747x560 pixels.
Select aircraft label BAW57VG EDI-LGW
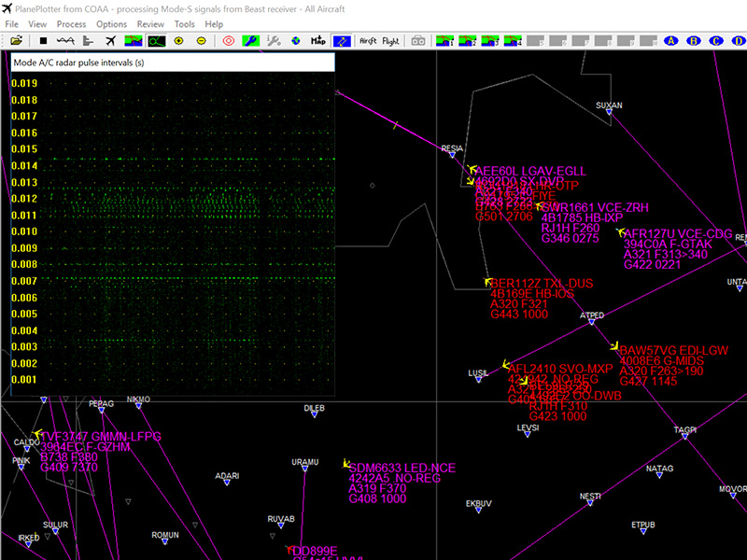point(674,351)
